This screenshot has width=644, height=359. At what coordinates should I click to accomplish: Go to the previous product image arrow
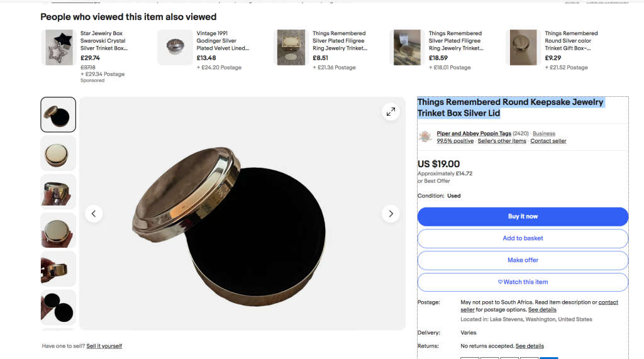[94, 214]
